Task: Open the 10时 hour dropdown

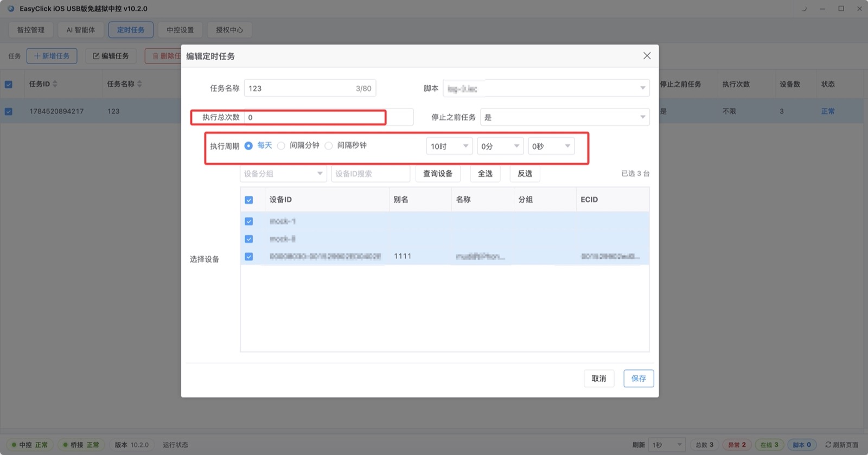Action: [450, 146]
